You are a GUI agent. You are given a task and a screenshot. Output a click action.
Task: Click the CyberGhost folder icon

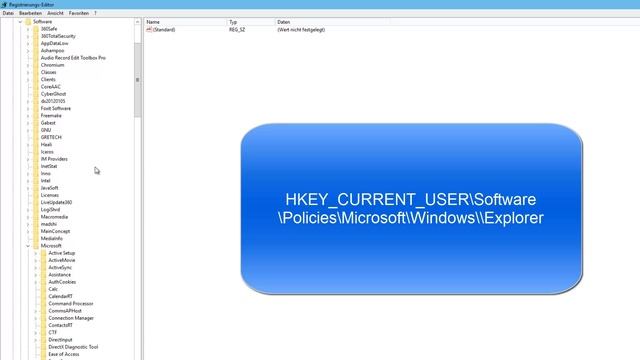pyautogui.click(x=36, y=94)
